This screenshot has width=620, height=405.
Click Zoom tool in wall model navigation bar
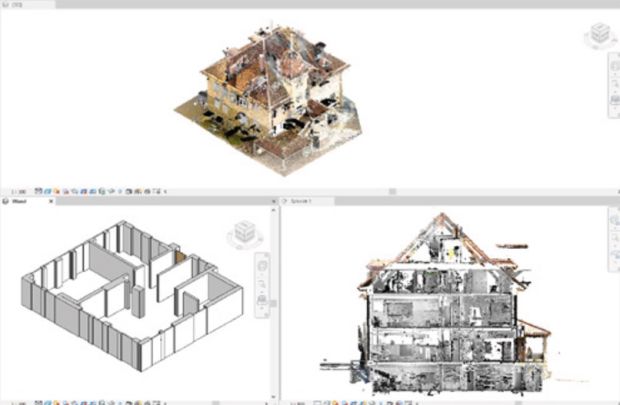pos(262,284)
